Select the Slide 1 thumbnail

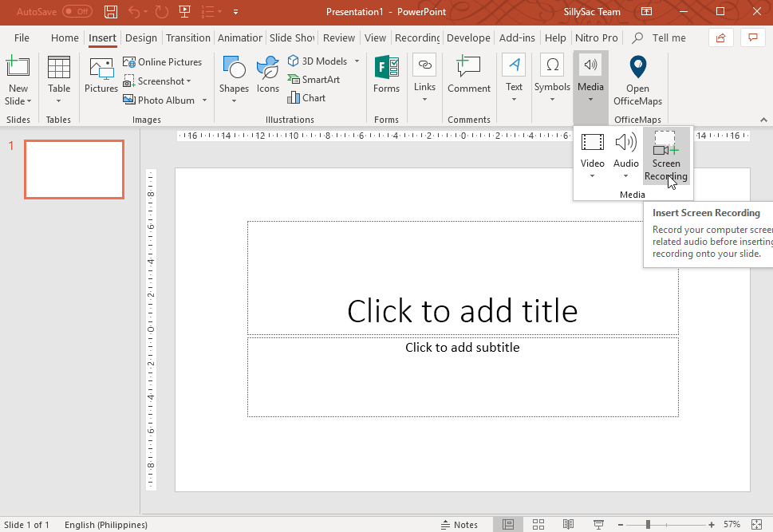pos(73,169)
